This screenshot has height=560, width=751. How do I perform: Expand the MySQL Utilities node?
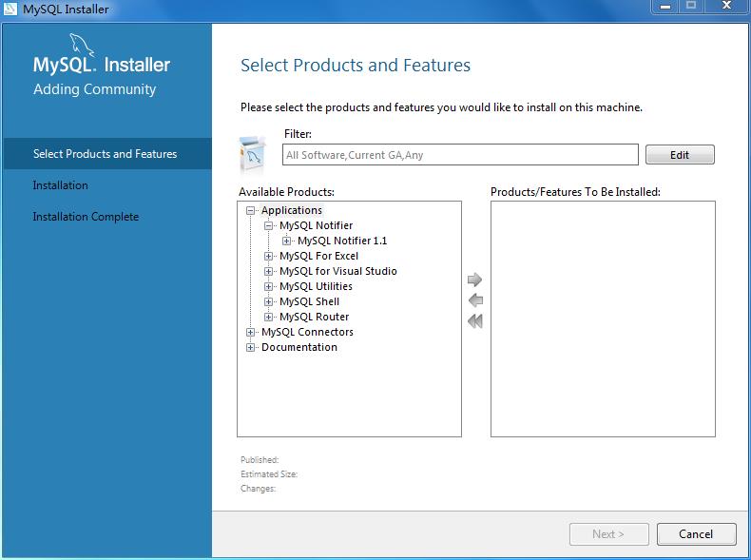(x=268, y=286)
